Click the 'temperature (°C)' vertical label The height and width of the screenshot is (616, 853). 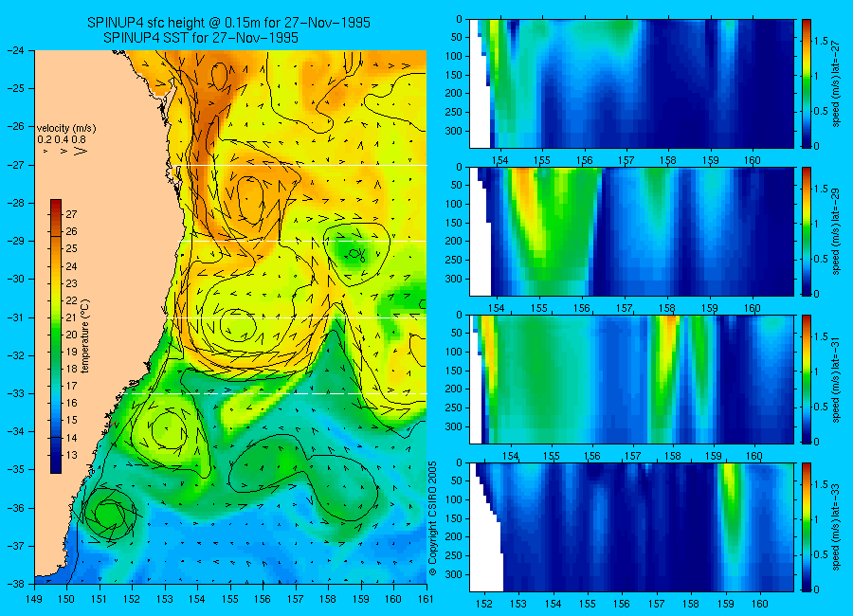[84, 335]
